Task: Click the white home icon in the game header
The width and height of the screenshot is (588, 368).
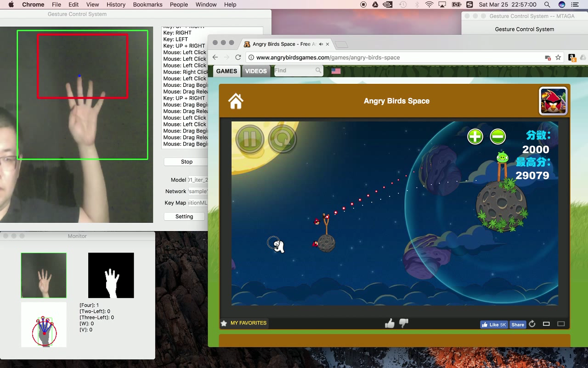Action: point(235,101)
